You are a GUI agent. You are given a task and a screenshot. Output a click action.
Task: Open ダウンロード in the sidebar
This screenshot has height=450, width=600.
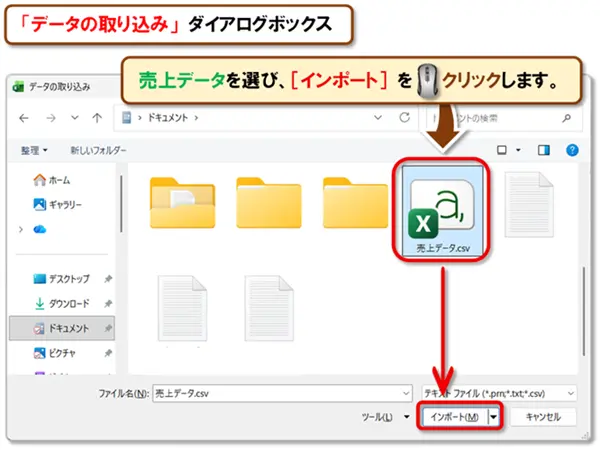(62, 303)
